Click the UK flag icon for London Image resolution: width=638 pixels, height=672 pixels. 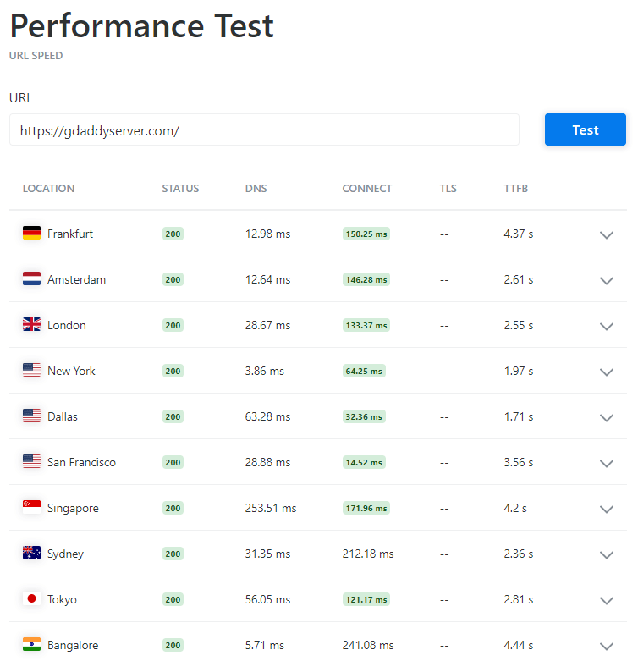[31, 325]
